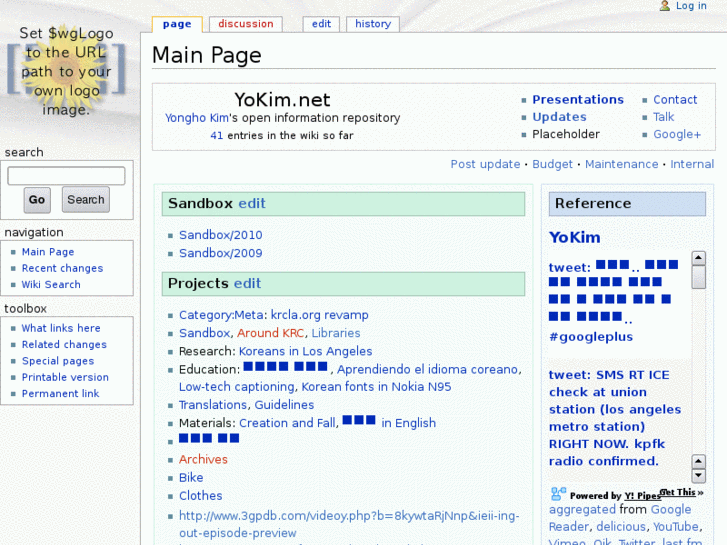Click Get This widget link
This screenshot has height=545, width=727.
[x=678, y=492]
